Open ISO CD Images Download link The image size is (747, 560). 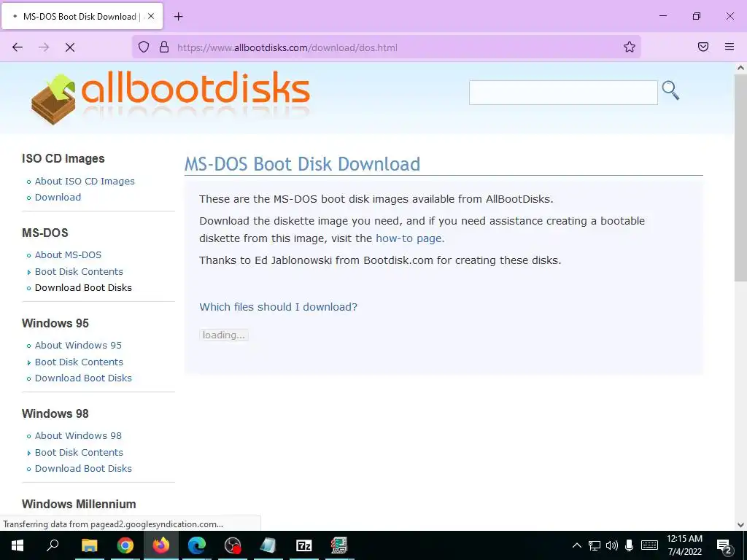(58, 197)
